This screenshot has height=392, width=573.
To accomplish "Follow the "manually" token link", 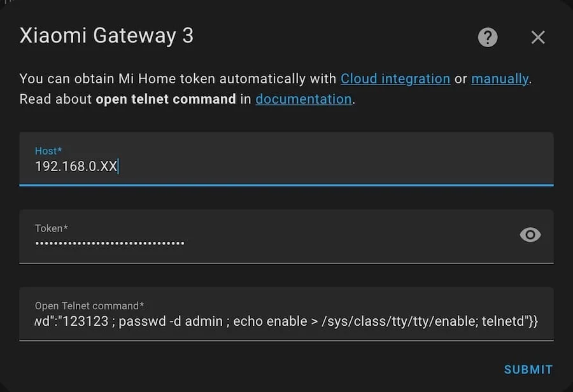I will click(500, 79).
